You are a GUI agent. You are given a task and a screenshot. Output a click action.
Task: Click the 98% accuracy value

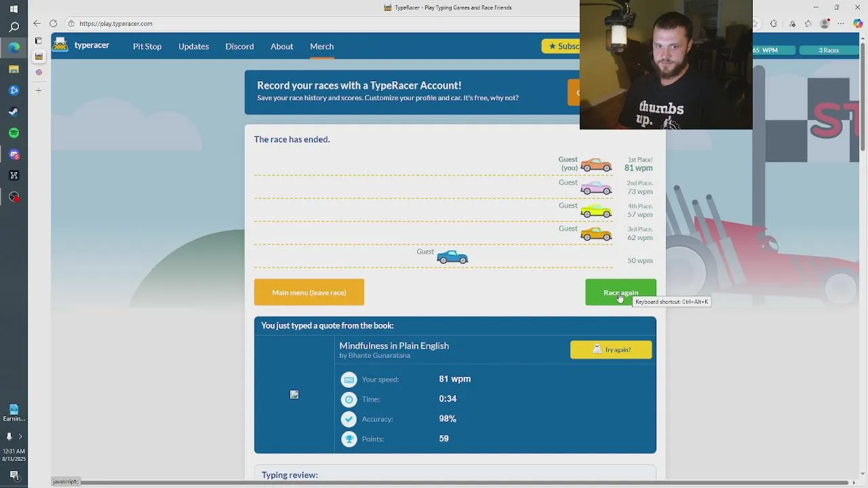click(448, 419)
